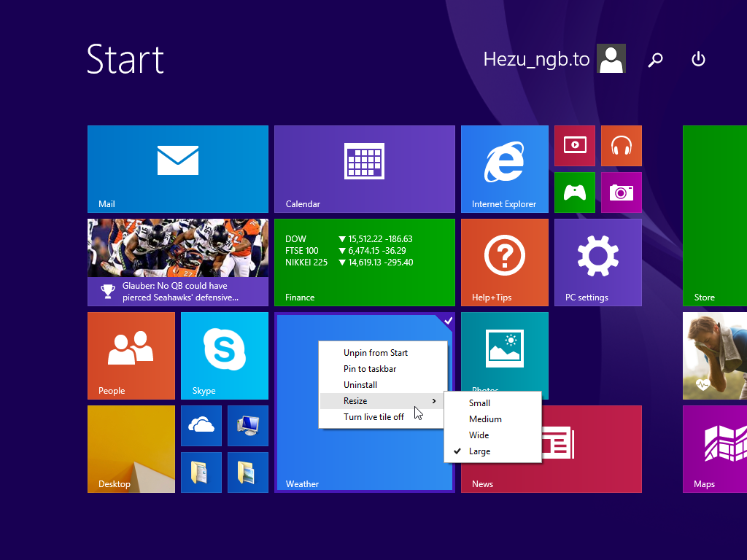Select Pin to taskbar

point(370,369)
